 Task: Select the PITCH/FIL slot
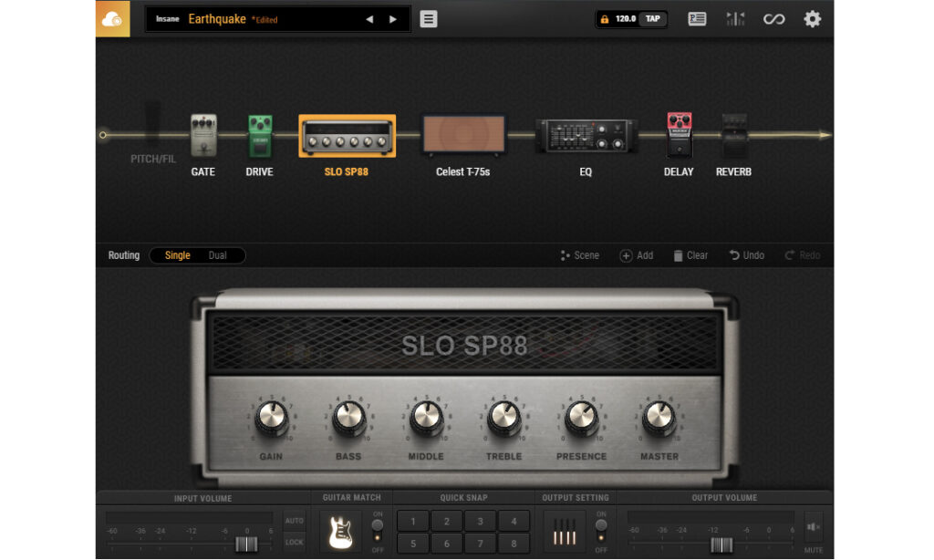[x=153, y=133]
